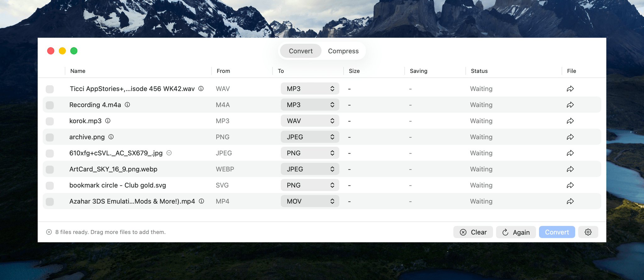The height and width of the screenshot is (280, 644).
Task: Expand the MOV output format dropdown
Action: (310, 201)
